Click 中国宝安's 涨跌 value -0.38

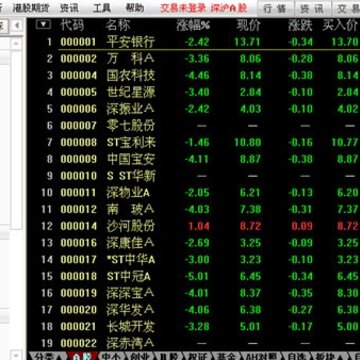pos(300,159)
